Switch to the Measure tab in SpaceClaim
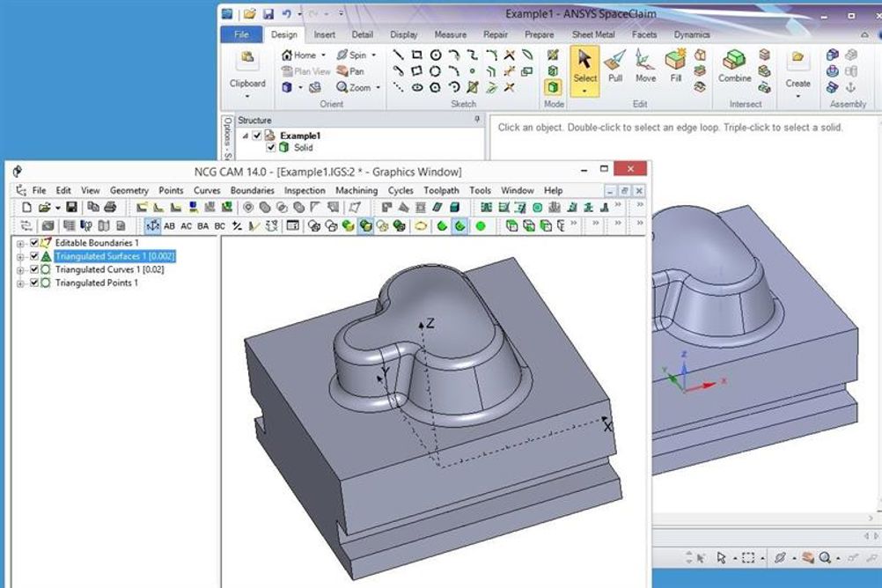This screenshot has height=588, width=882. [450, 35]
